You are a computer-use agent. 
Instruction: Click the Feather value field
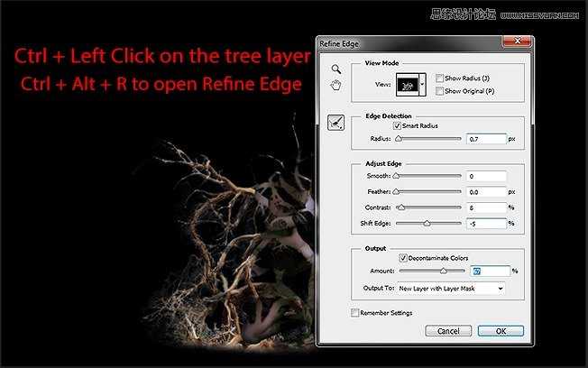coord(486,191)
